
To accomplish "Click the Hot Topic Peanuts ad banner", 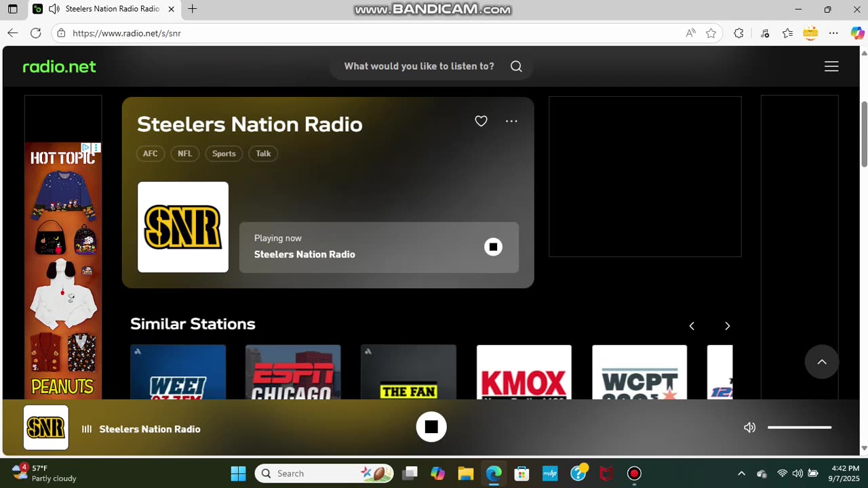I will (63, 271).
